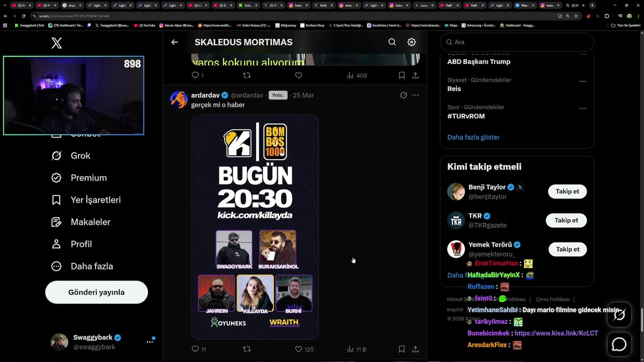Click the @ardardav username handle
Screen dimensions: 644x362
[247, 95]
